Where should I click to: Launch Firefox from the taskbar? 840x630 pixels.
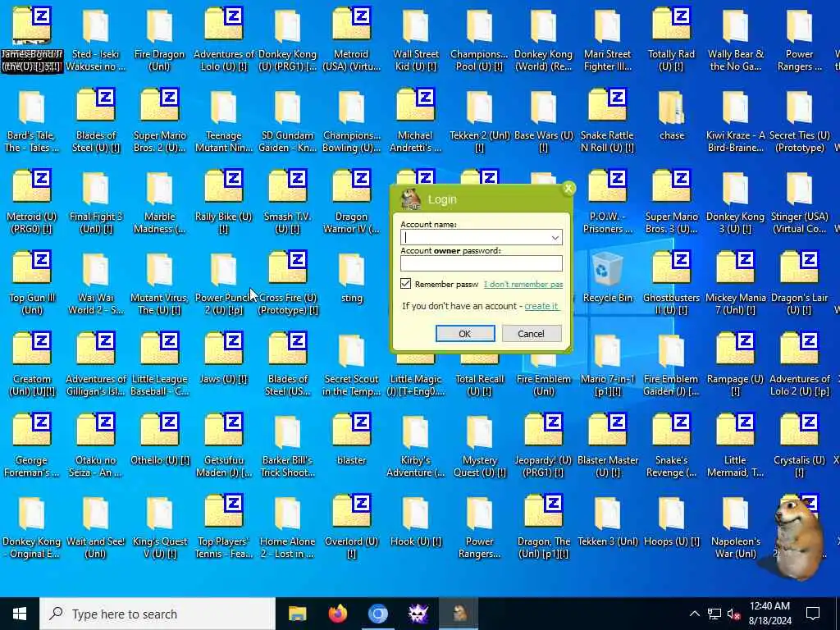[x=337, y=614]
